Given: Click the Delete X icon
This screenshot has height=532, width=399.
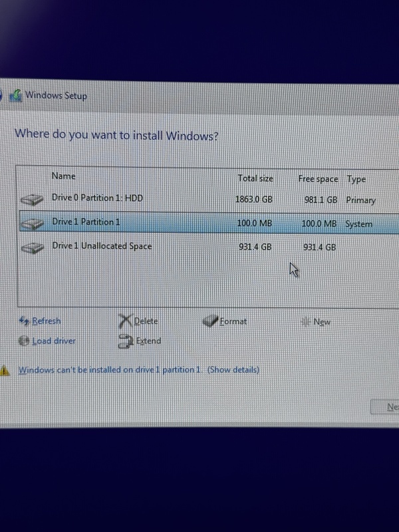Looking at the screenshot, I should (x=125, y=321).
